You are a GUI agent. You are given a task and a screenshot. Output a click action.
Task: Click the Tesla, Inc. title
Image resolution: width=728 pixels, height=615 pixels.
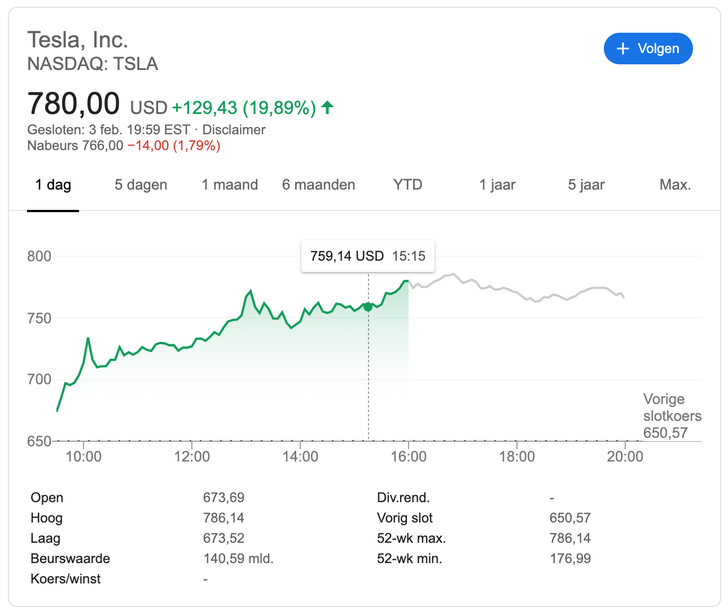point(78,39)
